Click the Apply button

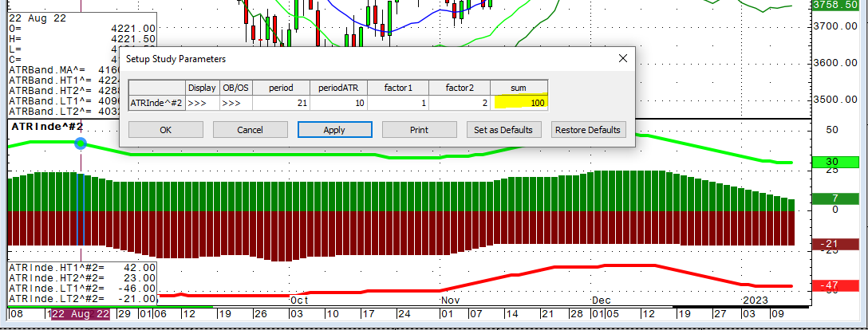point(335,130)
